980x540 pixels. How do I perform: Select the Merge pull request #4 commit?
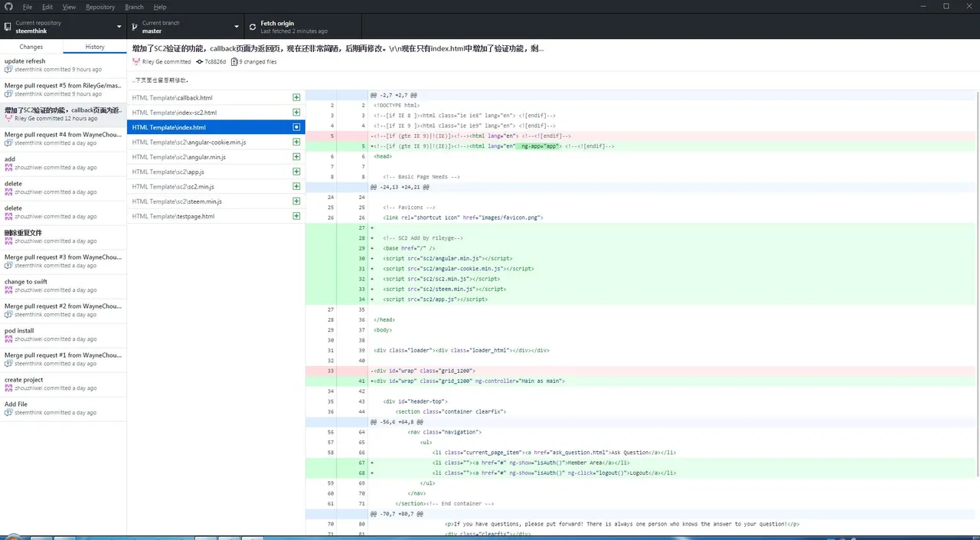click(x=64, y=139)
